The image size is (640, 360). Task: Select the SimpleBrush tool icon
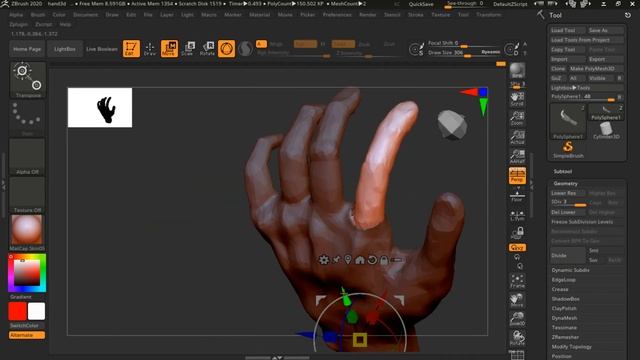[x=568, y=150]
